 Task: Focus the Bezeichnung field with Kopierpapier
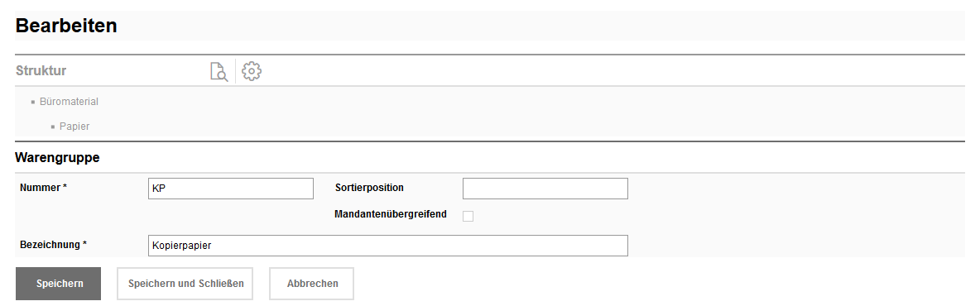tap(387, 246)
